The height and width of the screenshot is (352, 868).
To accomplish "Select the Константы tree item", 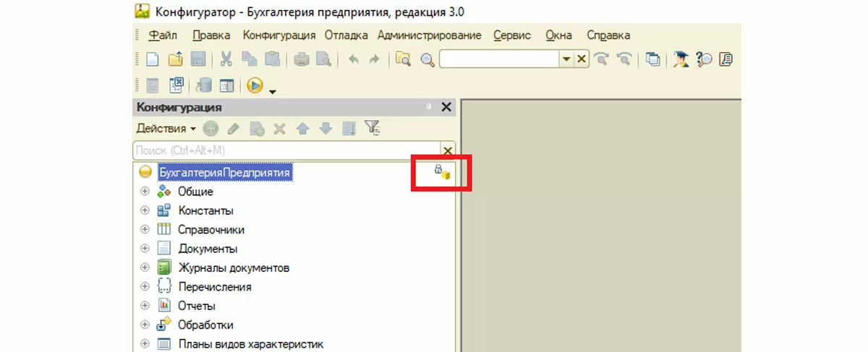I will click(x=205, y=211).
